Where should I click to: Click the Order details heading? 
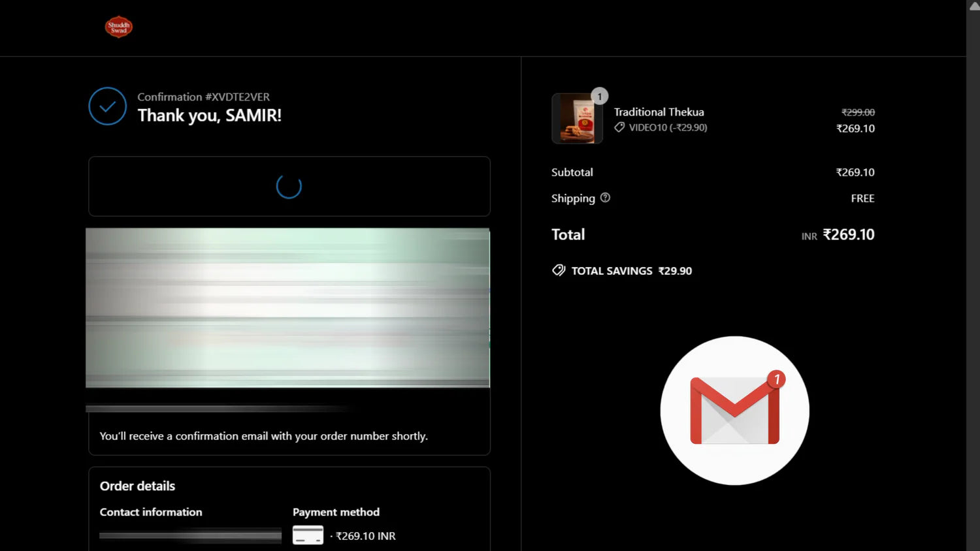137,486
